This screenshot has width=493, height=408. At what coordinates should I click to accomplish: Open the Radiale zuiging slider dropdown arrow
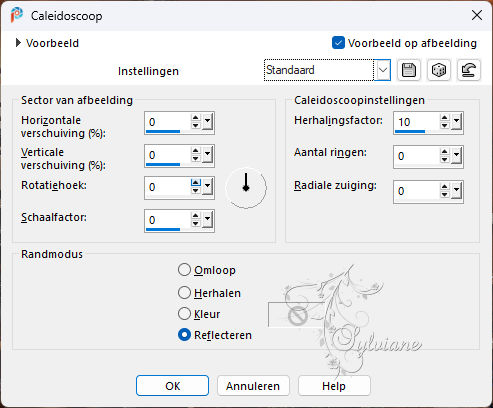(456, 191)
